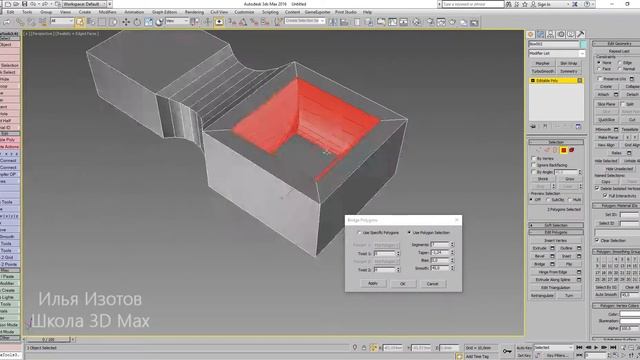This screenshot has height=360, width=640.
Task: Select Use Polygon Selection radio option
Action: [409, 233]
